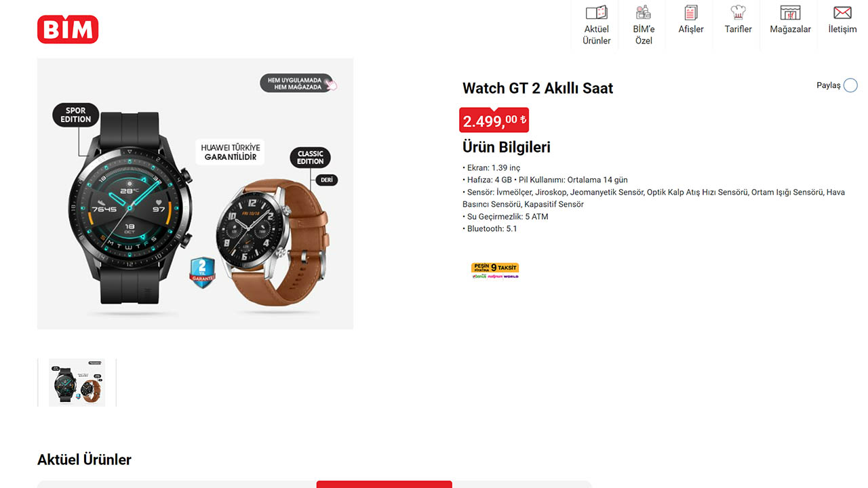Select the Aktüel Ürünler menu label
The image size is (868, 488).
(x=597, y=35)
